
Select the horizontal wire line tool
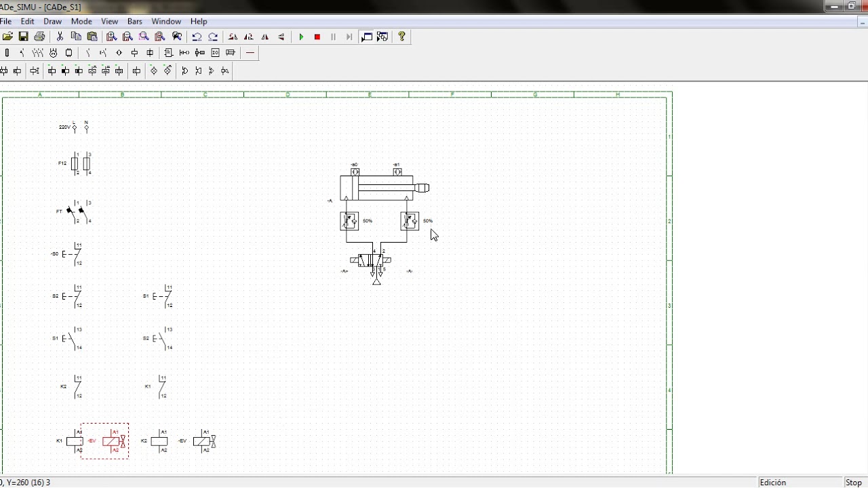[x=250, y=53]
